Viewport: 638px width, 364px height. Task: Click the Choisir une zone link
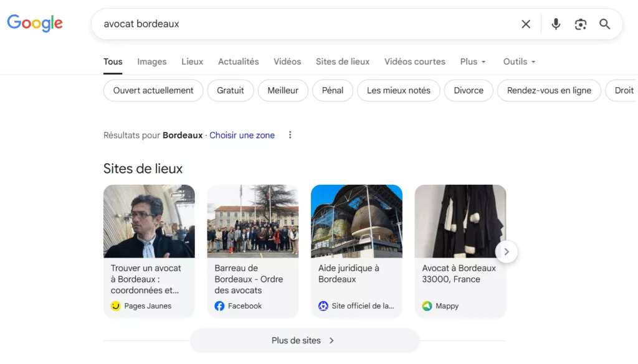pyautogui.click(x=242, y=135)
